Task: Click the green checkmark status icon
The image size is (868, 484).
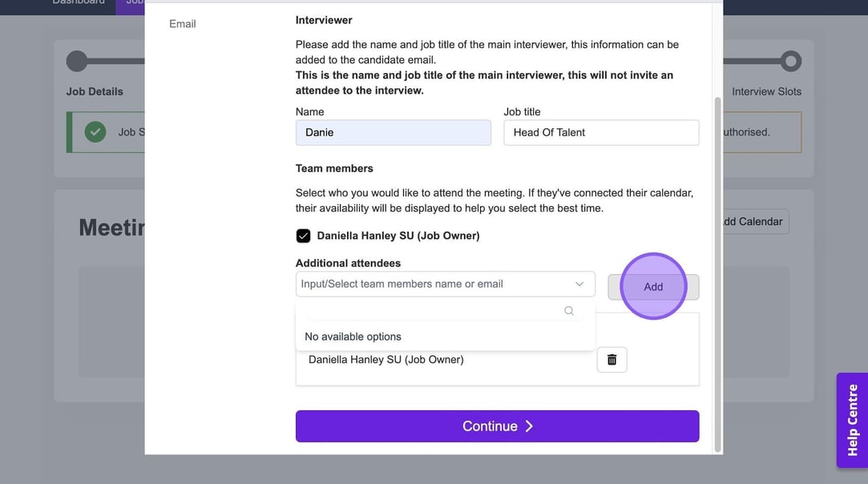Action: coord(95,132)
